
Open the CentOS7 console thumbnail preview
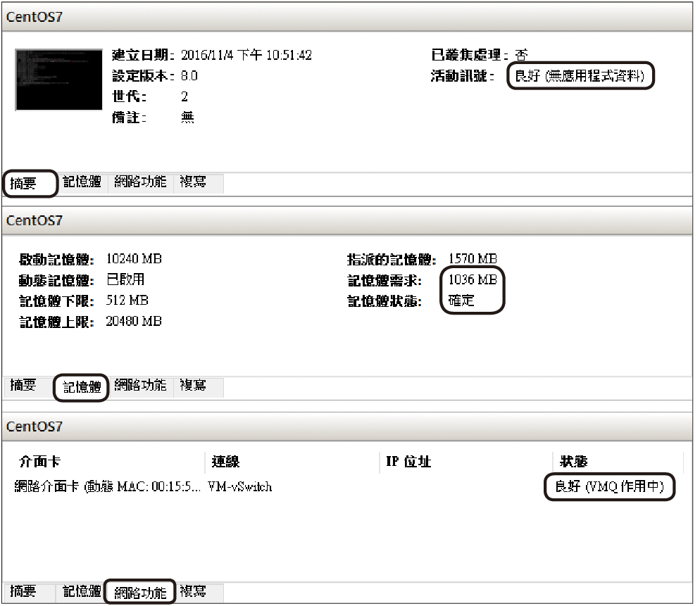[59, 80]
